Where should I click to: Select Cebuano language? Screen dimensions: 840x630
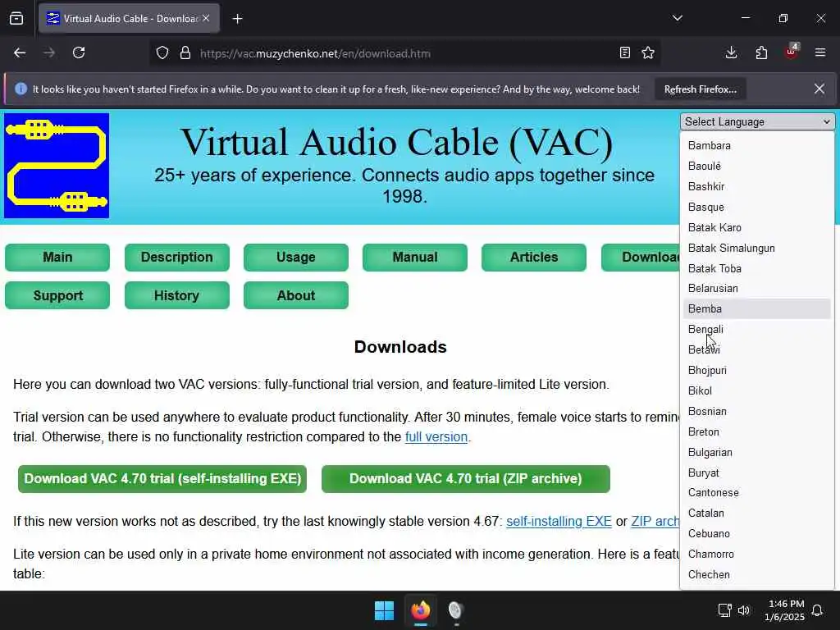pos(757,533)
